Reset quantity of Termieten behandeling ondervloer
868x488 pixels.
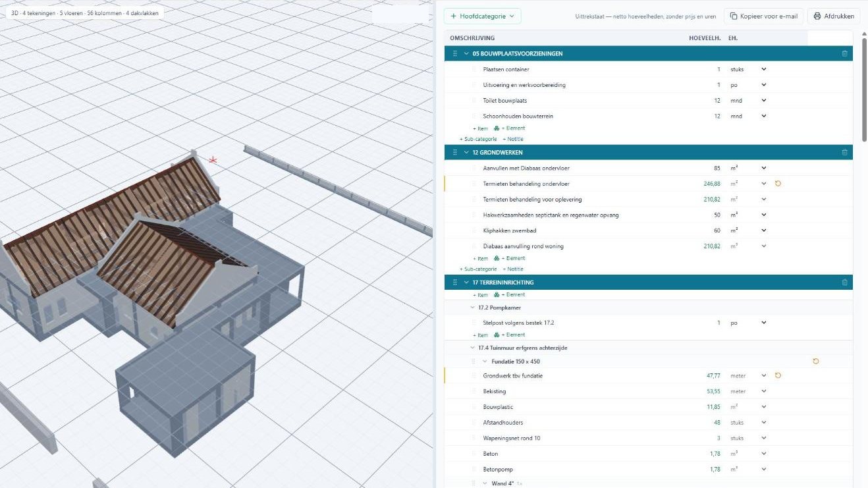tap(778, 184)
